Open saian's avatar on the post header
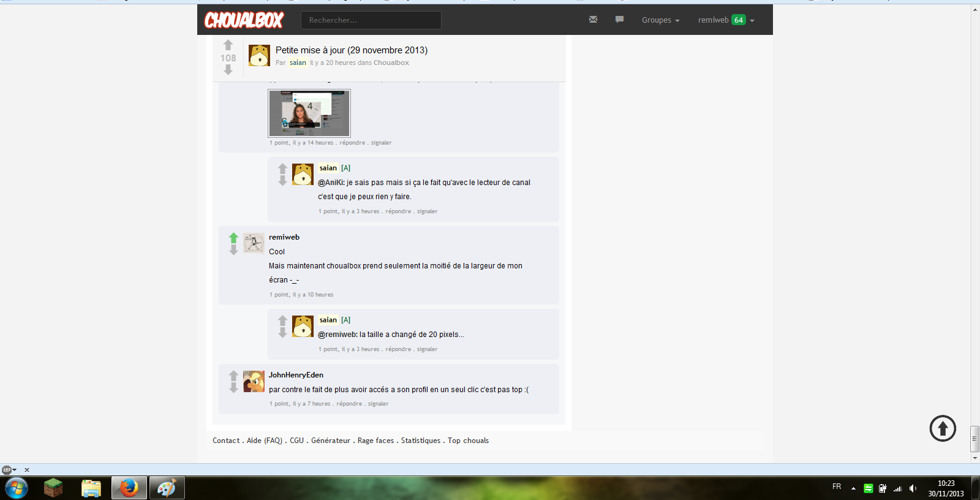Image resolution: width=980 pixels, height=500 pixels. (x=259, y=55)
